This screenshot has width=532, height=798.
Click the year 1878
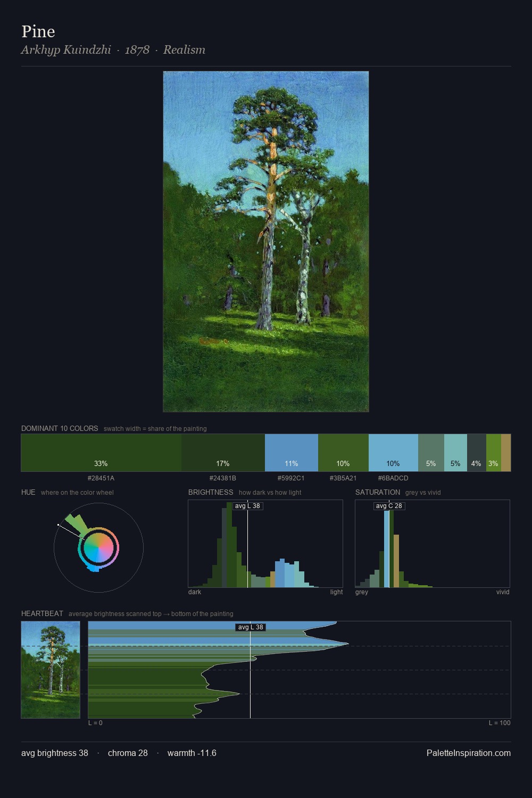point(137,50)
